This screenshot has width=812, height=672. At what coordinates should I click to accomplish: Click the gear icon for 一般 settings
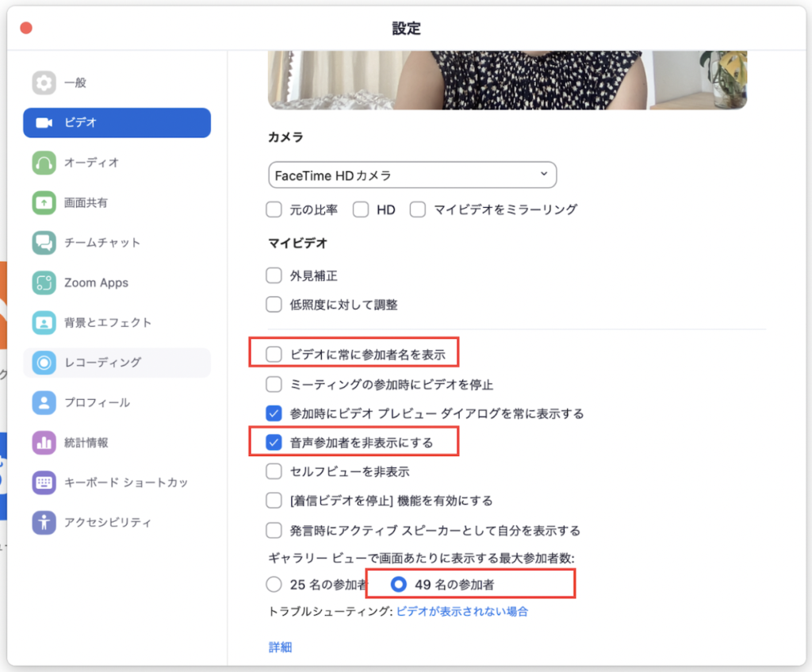pos(44,83)
